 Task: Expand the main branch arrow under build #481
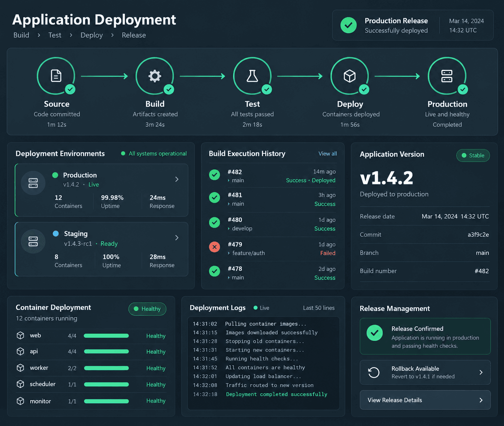point(229,204)
